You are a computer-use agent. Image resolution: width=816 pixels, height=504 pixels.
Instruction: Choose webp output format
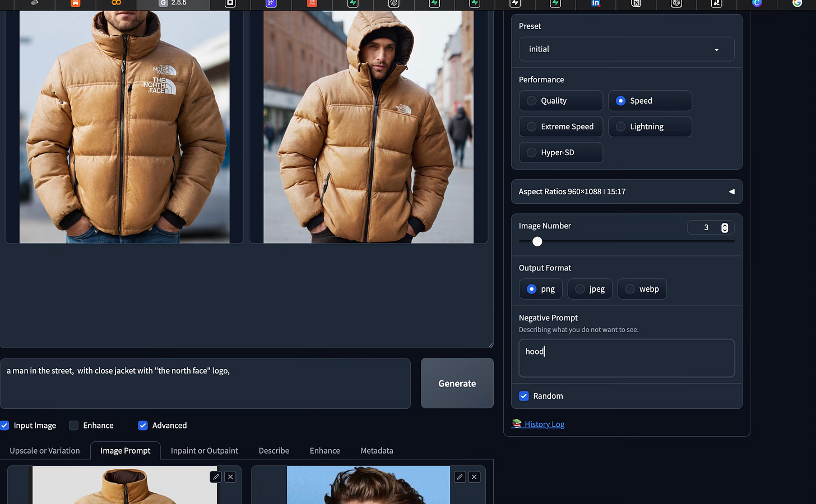point(642,289)
